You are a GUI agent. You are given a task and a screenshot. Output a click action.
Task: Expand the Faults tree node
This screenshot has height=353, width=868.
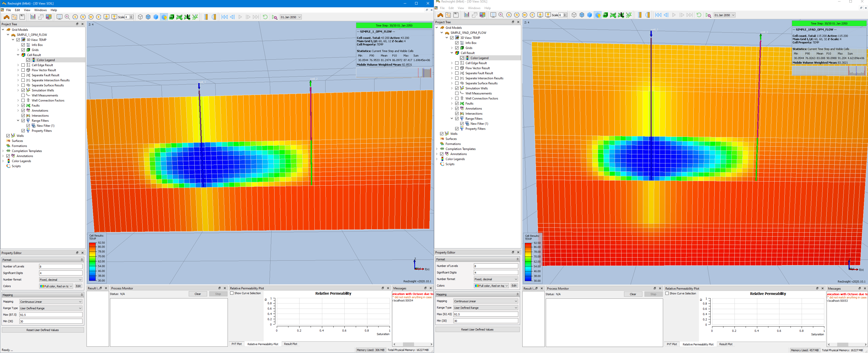pyautogui.click(x=18, y=105)
